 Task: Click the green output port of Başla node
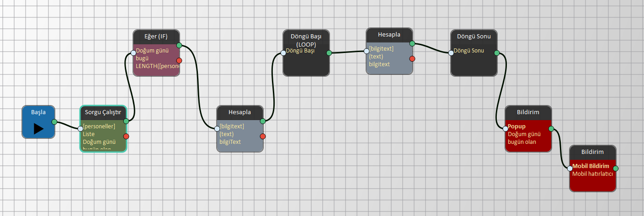point(54,122)
